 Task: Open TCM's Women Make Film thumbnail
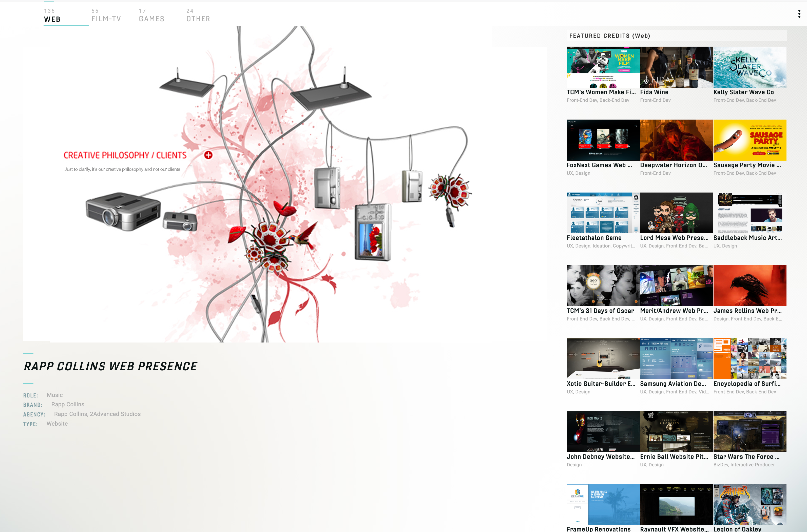pos(603,67)
